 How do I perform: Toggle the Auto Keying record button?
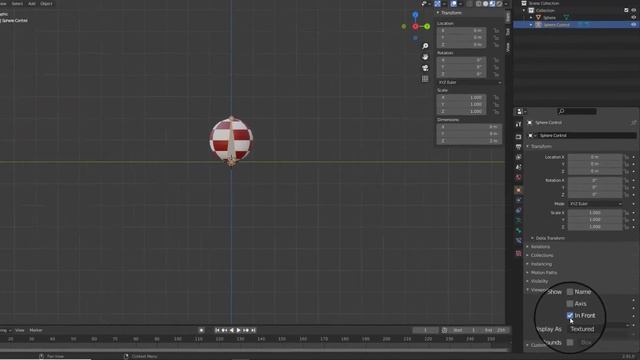(201, 330)
